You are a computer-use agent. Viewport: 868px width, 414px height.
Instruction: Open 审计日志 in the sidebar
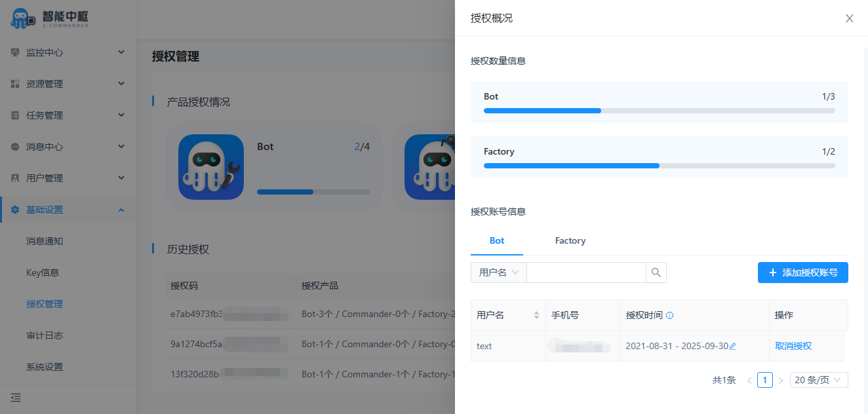point(45,335)
